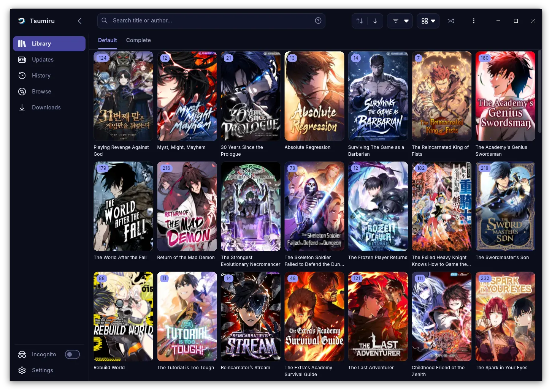Viewport: 552px width, 392px height.
Task: Open The Reincarnated King of Fists cover
Action: click(441, 96)
